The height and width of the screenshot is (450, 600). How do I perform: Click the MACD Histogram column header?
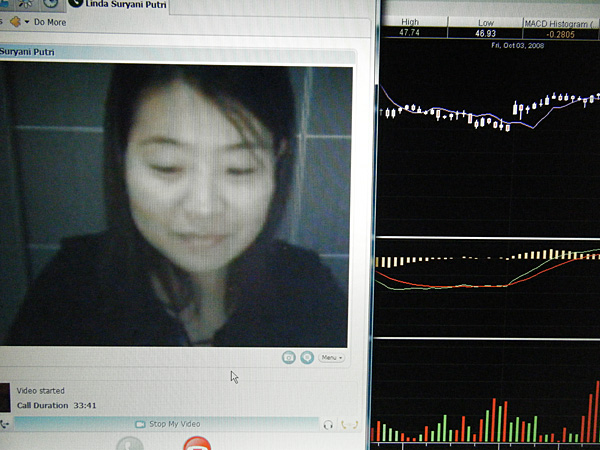561,24
